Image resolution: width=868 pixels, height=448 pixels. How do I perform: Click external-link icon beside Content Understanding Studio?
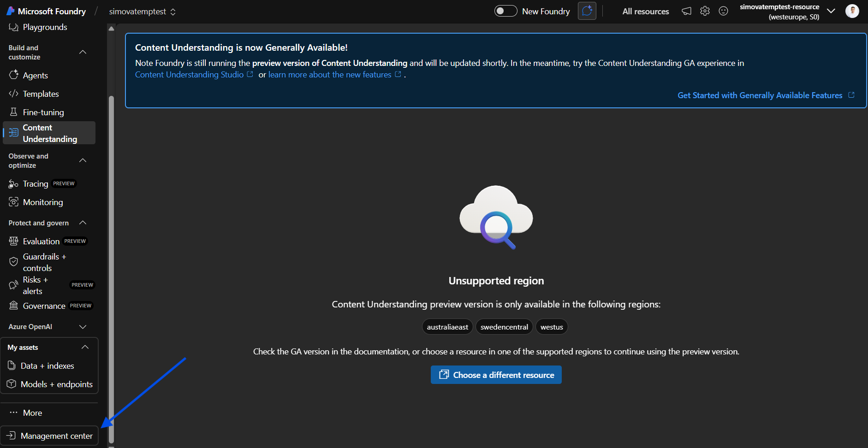point(250,74)
